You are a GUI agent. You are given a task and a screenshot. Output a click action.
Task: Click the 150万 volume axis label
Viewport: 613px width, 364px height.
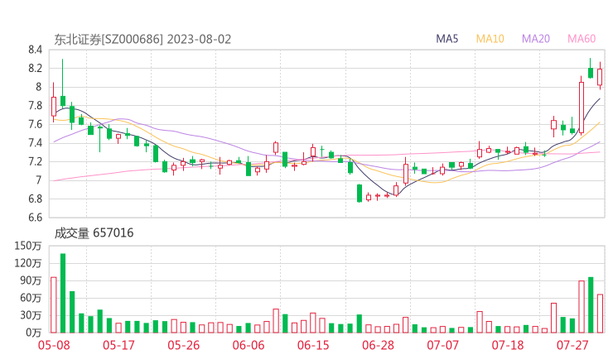point(28,246)
